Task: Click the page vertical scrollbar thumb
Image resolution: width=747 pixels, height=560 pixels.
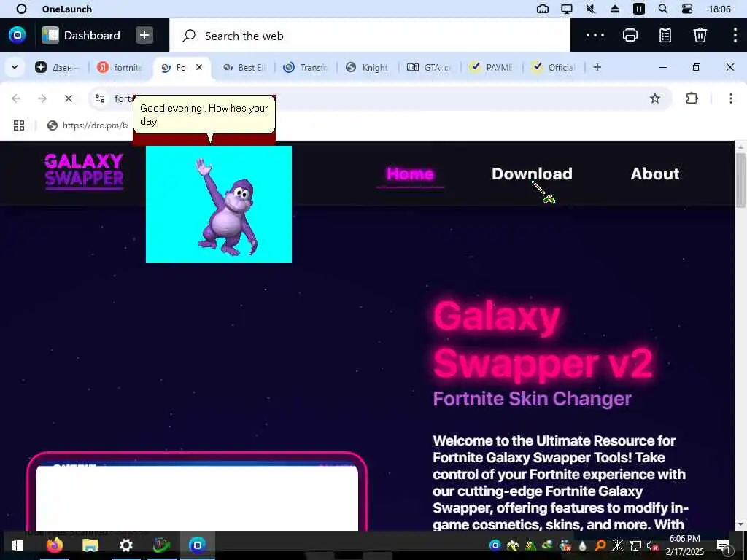Action: point(740,180)
